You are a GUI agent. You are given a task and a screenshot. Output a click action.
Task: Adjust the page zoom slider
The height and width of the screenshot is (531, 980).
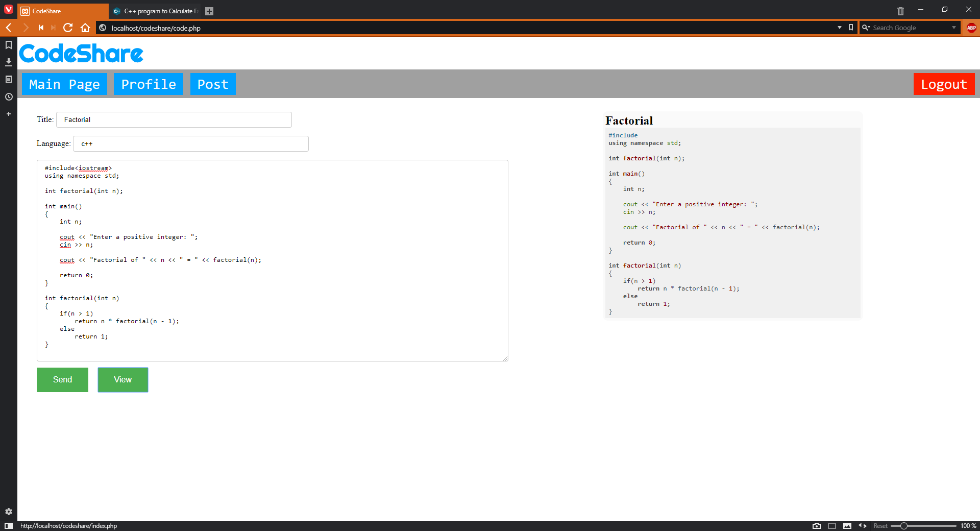tap(923, 526)
